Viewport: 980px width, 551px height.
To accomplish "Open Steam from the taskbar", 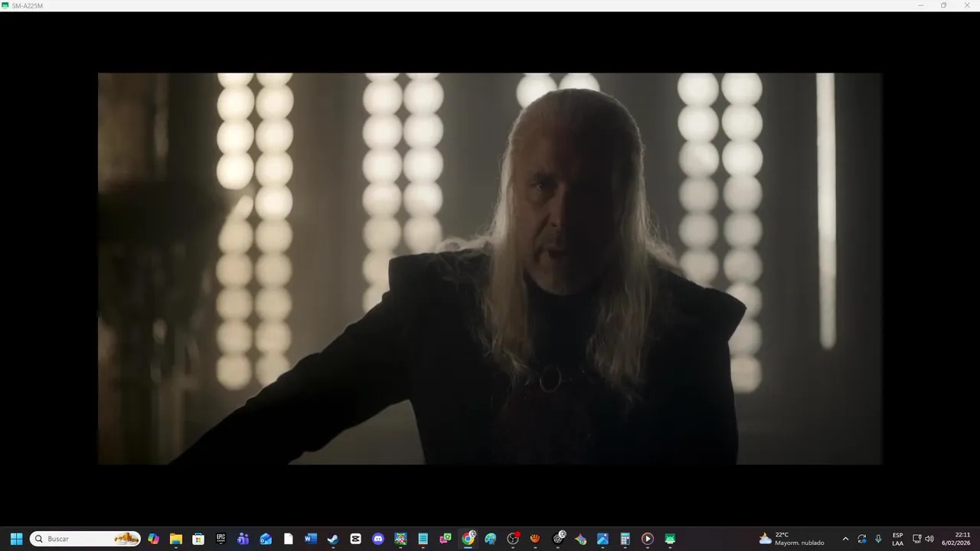I will 333,539.
